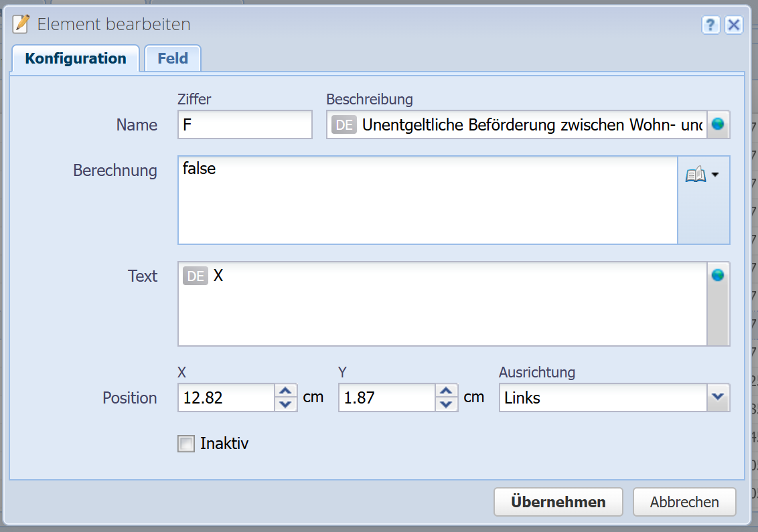
Task: Click the Ausrichtung field showing Links
Action: (x=602, y=397)
